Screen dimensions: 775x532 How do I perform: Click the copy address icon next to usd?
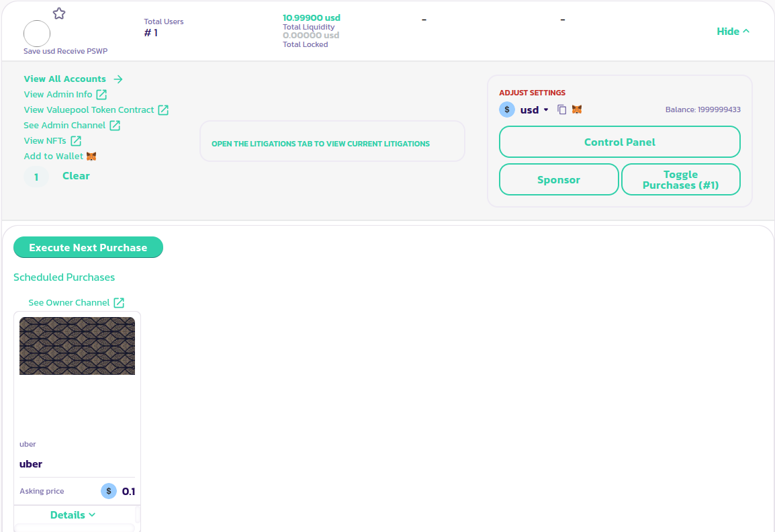click(x=562, y=109)
